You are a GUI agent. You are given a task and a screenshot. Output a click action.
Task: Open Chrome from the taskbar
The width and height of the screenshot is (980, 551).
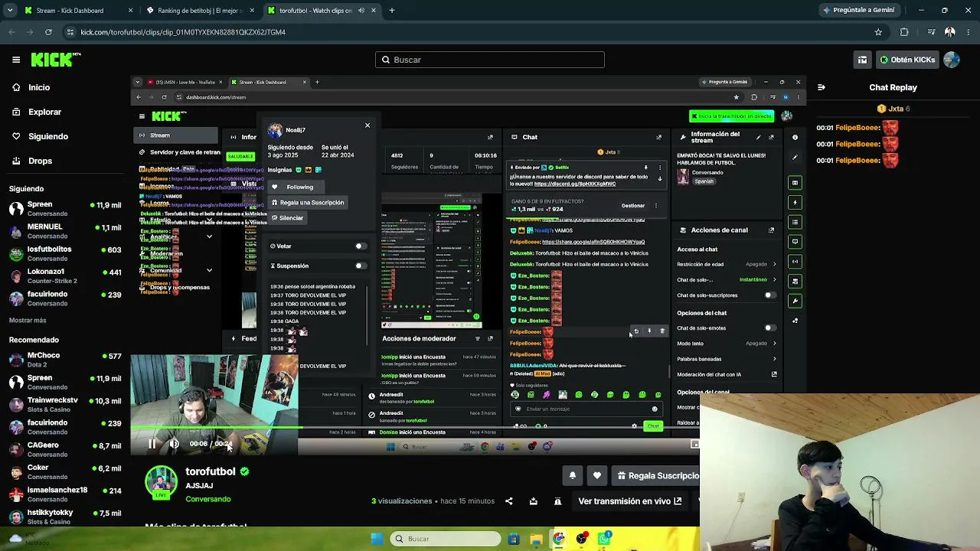click(x=559, y=539)
